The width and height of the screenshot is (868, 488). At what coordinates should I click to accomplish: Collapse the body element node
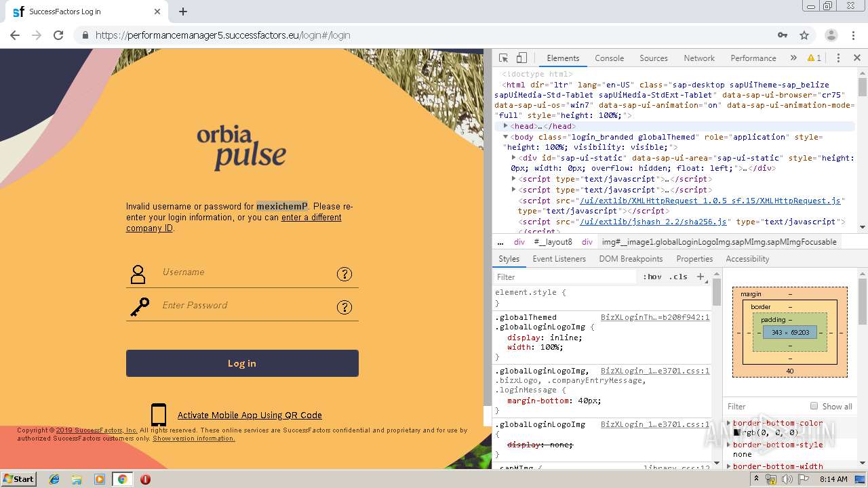[506, 137]
